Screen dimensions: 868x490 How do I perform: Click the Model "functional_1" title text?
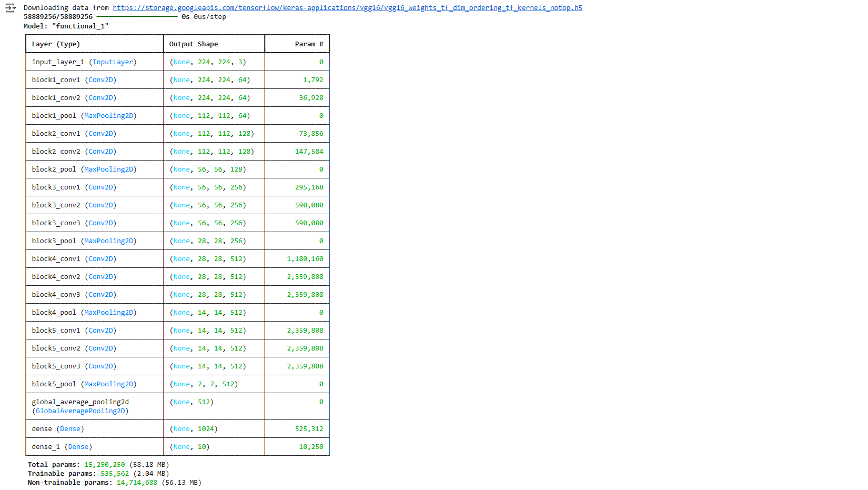coord(66,26)
